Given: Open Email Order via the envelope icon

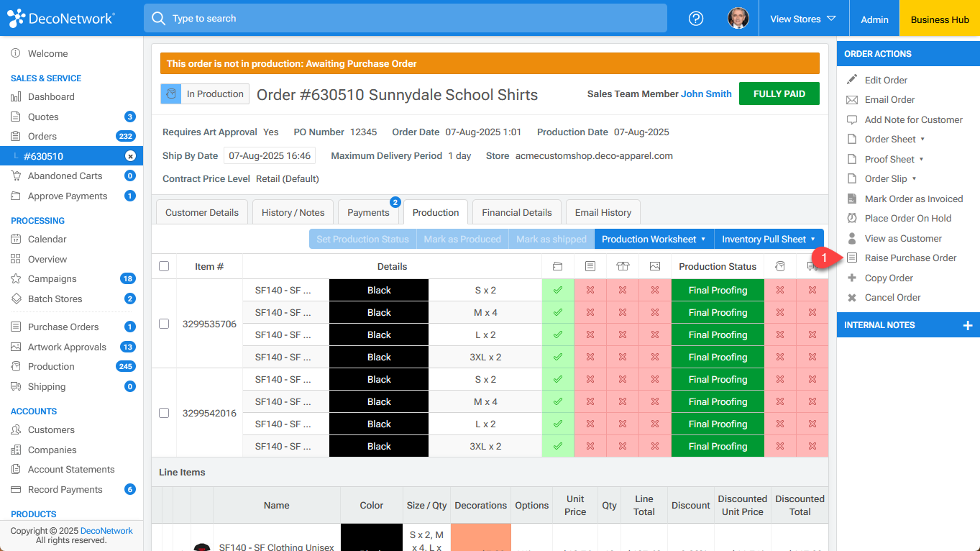Looking at the screenshot, I should tap(858, 100).
